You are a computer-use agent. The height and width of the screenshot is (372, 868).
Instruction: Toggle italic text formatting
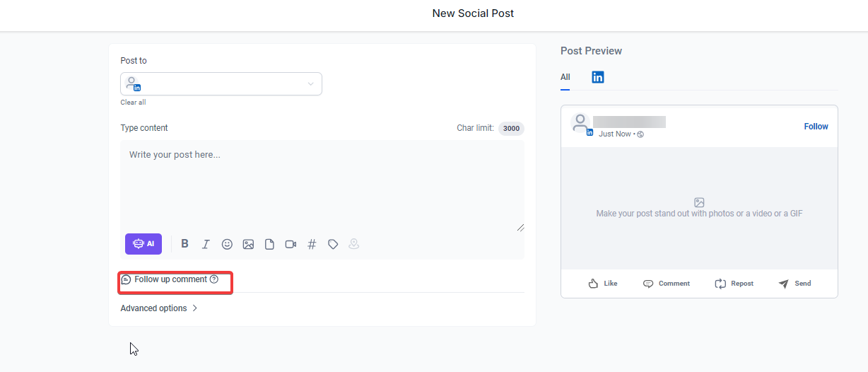[206, 244]
